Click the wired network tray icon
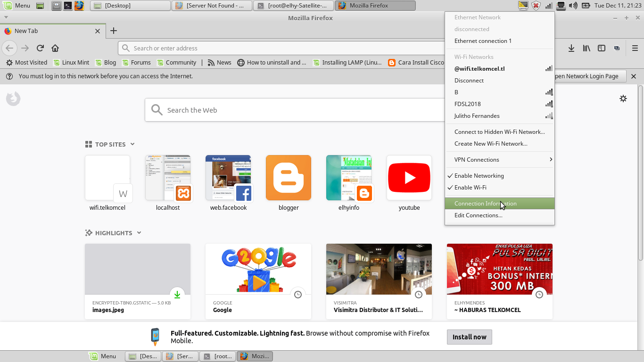Image resolution: width=644 pixels, height=362 pixels. (561, 6)
